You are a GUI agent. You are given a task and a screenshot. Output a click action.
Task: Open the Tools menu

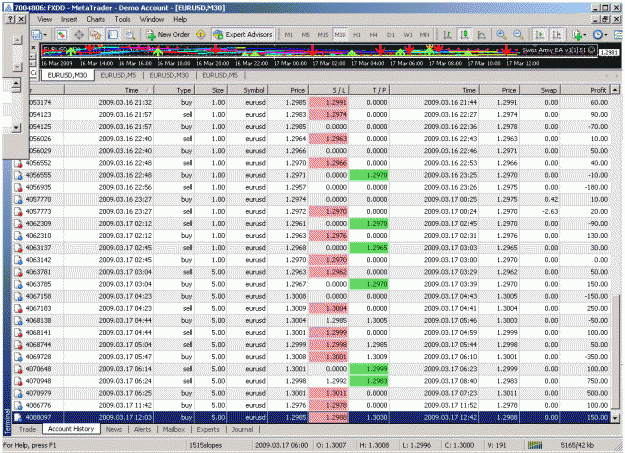(122, 19)
